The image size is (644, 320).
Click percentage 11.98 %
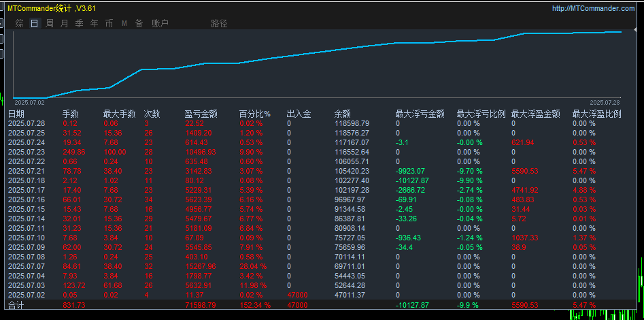(253, 285)
